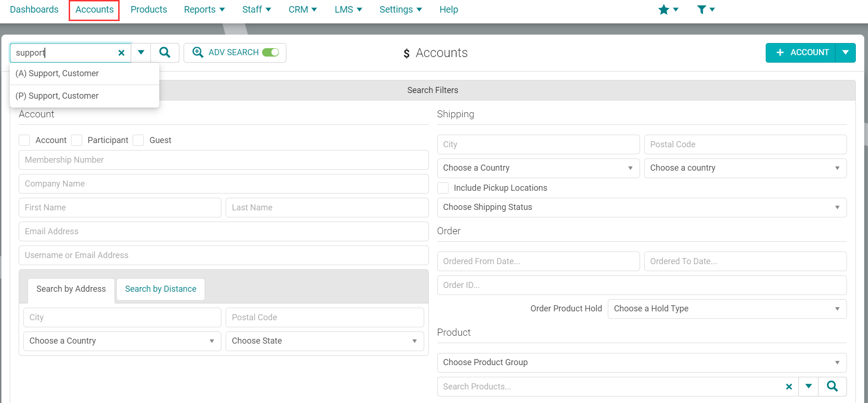
Task: Expand the Settings menu
Action: (x=400, y=9)
